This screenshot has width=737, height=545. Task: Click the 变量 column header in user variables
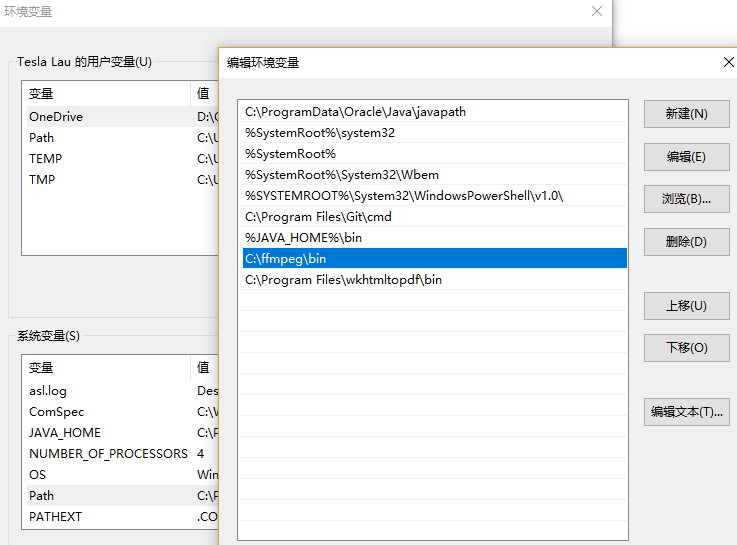click(x=42, y=94)
